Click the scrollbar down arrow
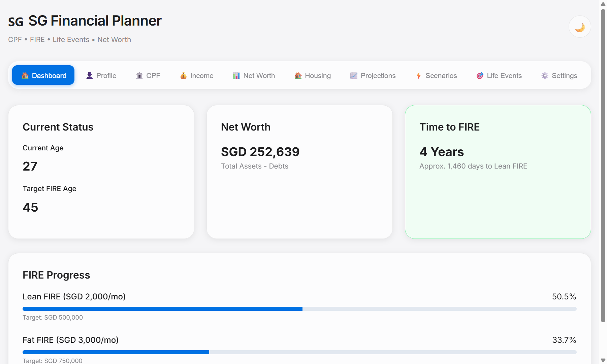The height and width of the screenshot is (364, 607). [x=603, y=360]
